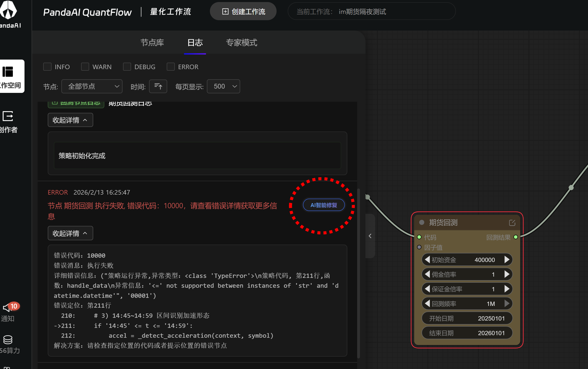Decrease 佣金倍率 with left arrow
This screenshot has width=588, height=369.
[x=427, y=274]
